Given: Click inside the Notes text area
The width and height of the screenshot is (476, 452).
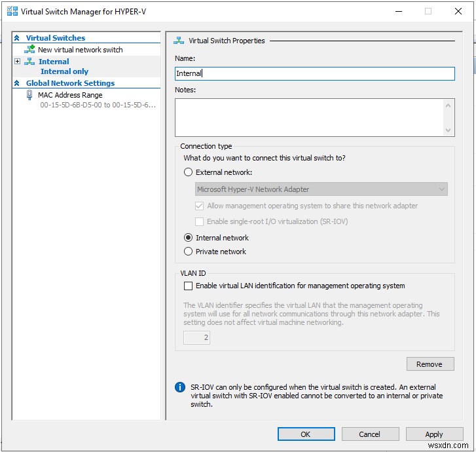Looking at the screenshot, I should (x=309, y=117).
